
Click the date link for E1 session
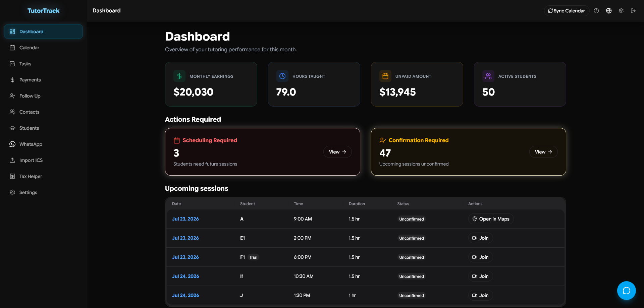click(x=185, y=238)
